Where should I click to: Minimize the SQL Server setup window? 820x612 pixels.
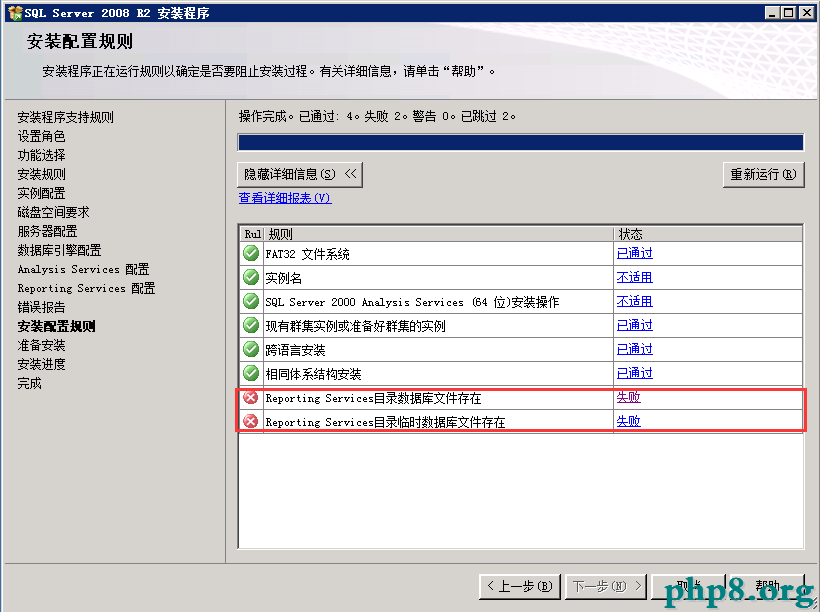(x=772, y=13)
